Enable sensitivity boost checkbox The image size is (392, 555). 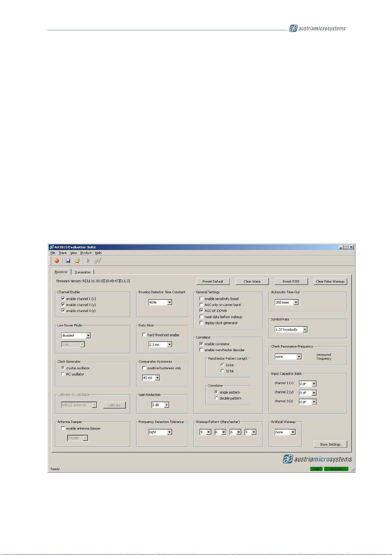pyautogui.click(x=201, y=299)
